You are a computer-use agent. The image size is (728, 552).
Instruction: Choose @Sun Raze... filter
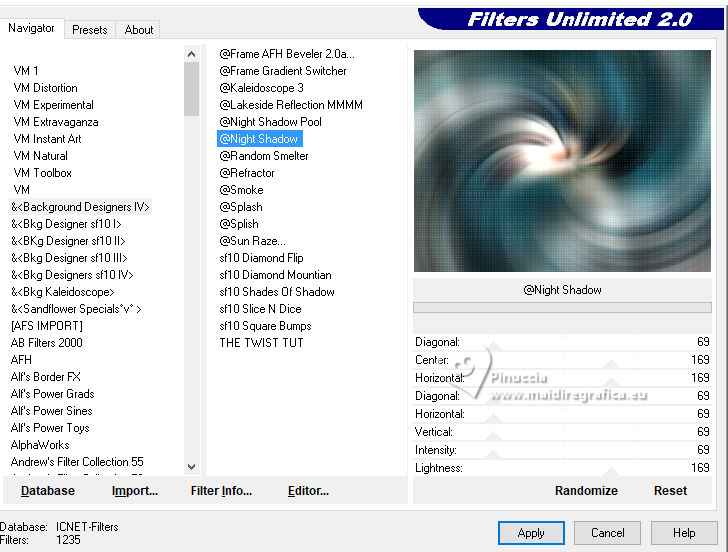click(252, 241)
